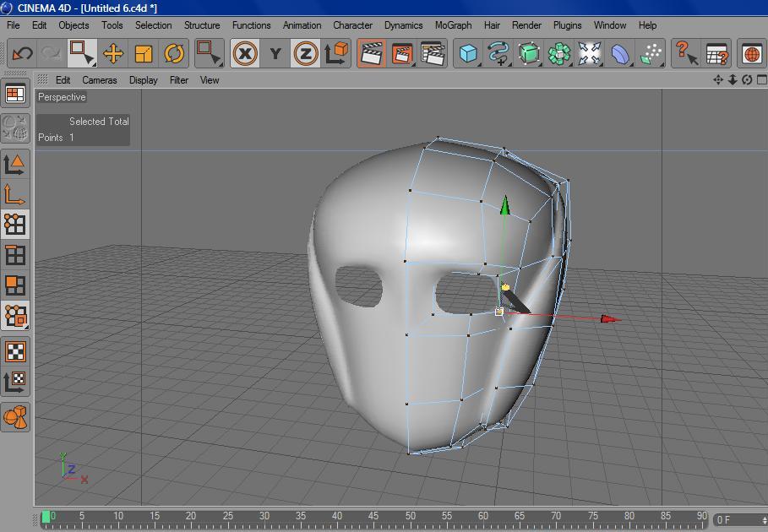Open the viewport Filter menu
Screen dimensions: 768x532
click(x=179, y=79)
